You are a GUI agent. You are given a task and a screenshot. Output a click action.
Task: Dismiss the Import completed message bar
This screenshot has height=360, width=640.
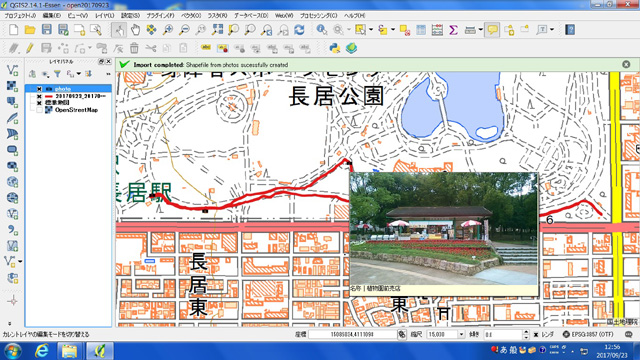pyautogui.click(x=626, y=64)
